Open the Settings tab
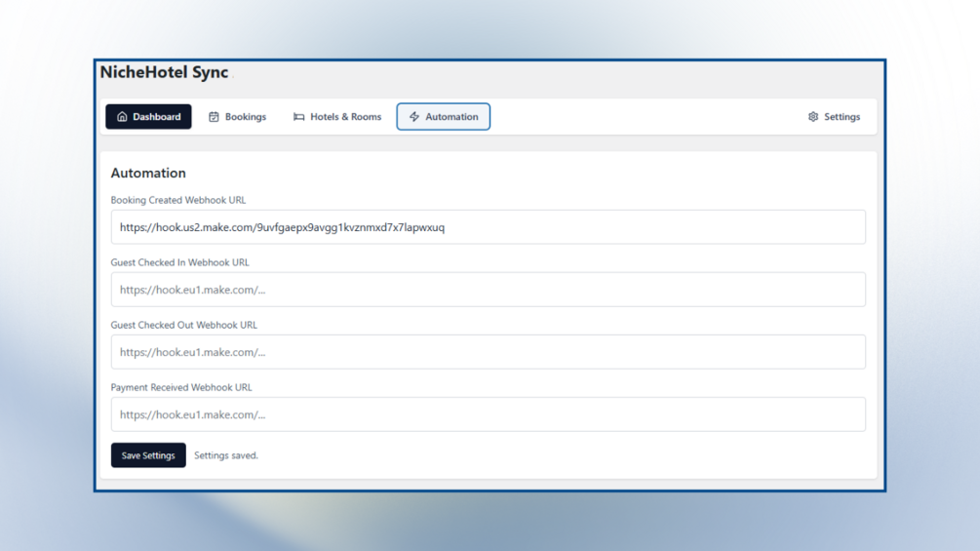The width and height of the screenshot is (980, 551). pyautogui.click(x=835, y=117)
